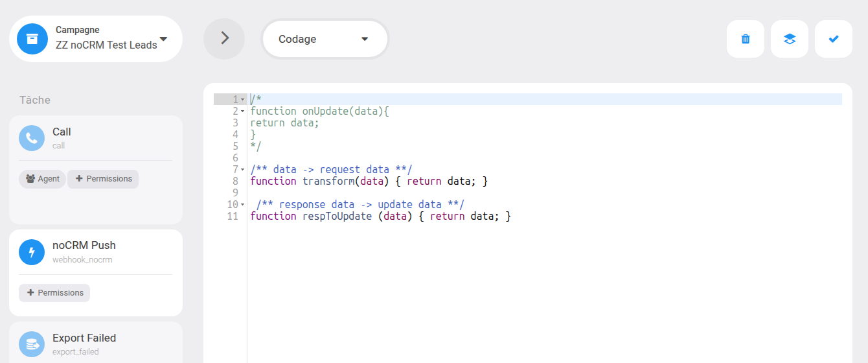Add Permissions to the Call task
This screenshot has height=363, width=868.
(x=103, y=179)
